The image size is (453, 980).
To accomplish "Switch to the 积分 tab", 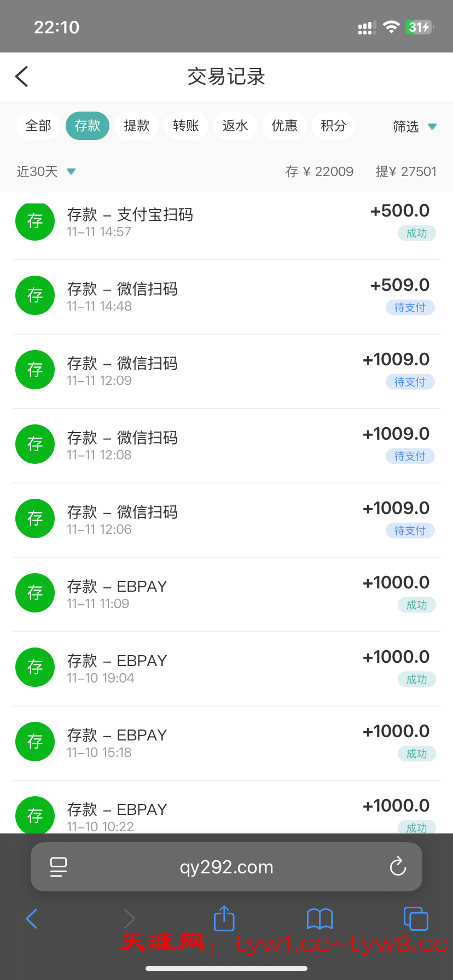I will coord(334,126).
